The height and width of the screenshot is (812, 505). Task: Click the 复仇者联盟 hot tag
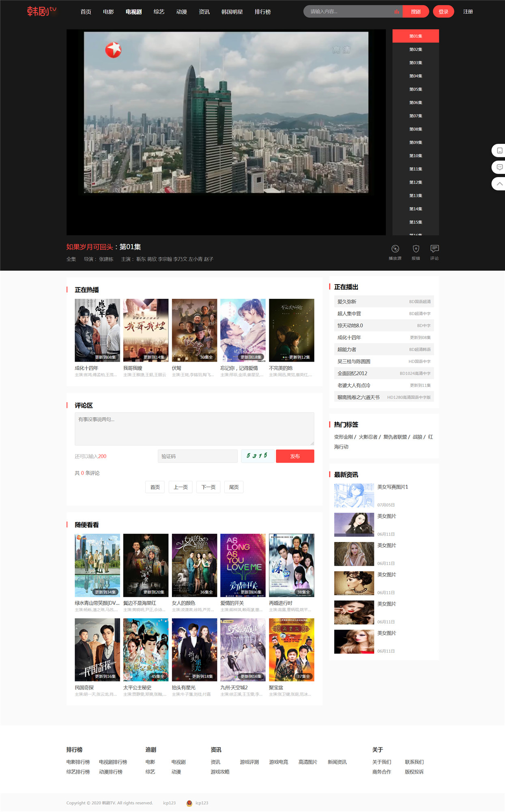point(395,437)
